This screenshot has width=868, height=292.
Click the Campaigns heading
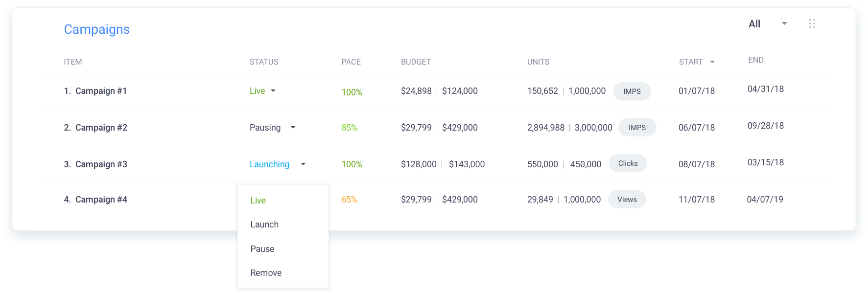coord(97,29)
